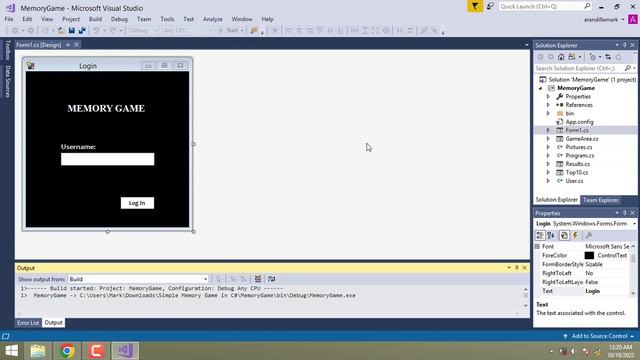Toggle auto-hide pin on Output panel
640x360 pixels.
point(517,268)
